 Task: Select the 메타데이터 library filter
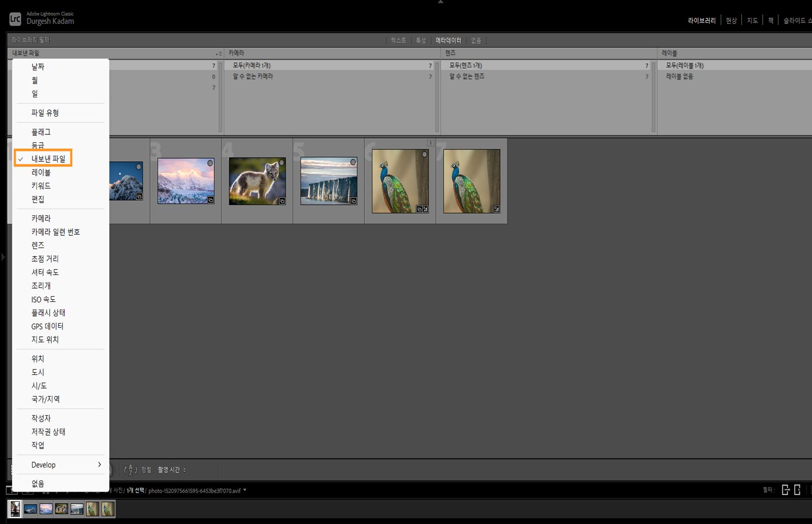448,40
